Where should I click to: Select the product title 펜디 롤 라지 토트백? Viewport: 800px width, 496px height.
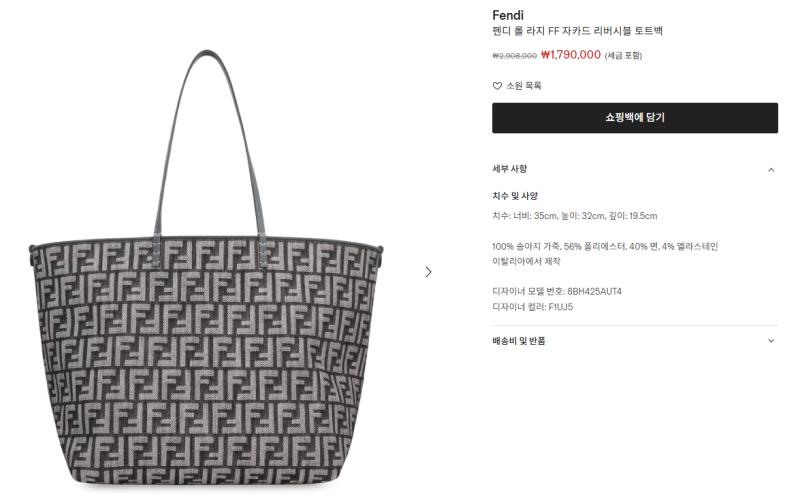pos(577,31)
